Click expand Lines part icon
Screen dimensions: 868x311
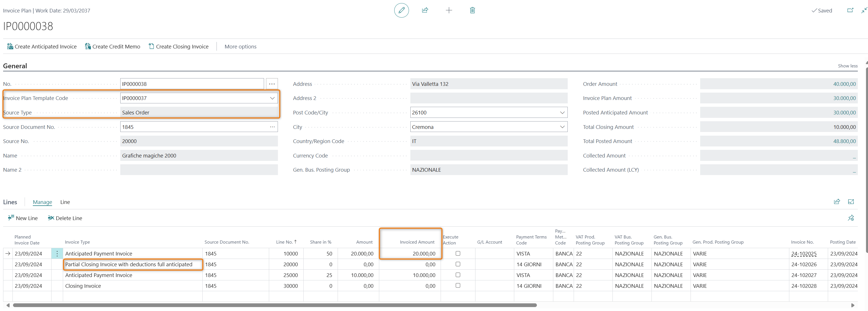(851, 202)
